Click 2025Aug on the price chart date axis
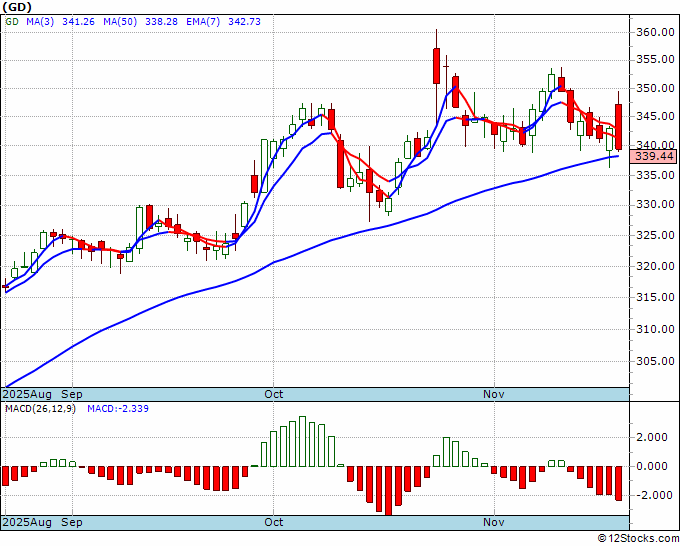The width and height of the screenshot is (680, 546). tap(27, 394)
